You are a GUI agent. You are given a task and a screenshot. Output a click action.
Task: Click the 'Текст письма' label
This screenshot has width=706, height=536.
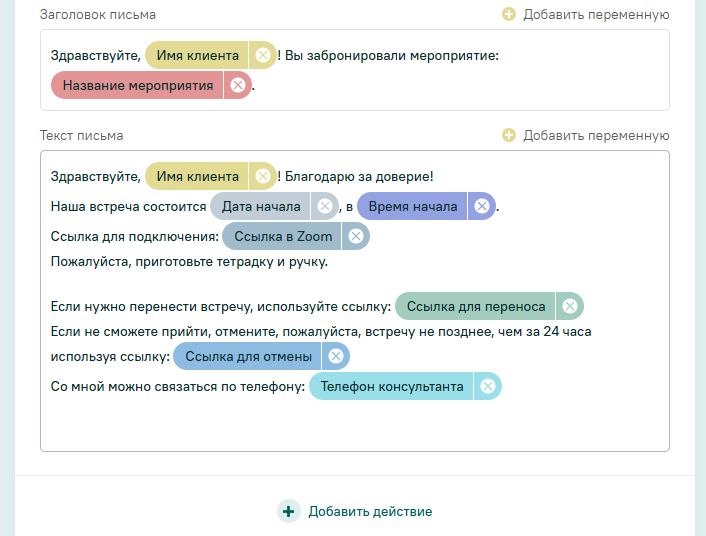point(81,135)
